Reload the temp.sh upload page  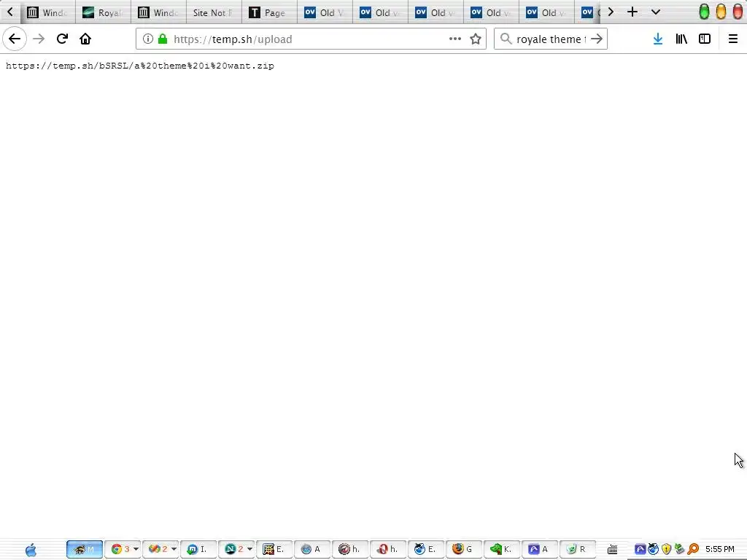(62, 39)
